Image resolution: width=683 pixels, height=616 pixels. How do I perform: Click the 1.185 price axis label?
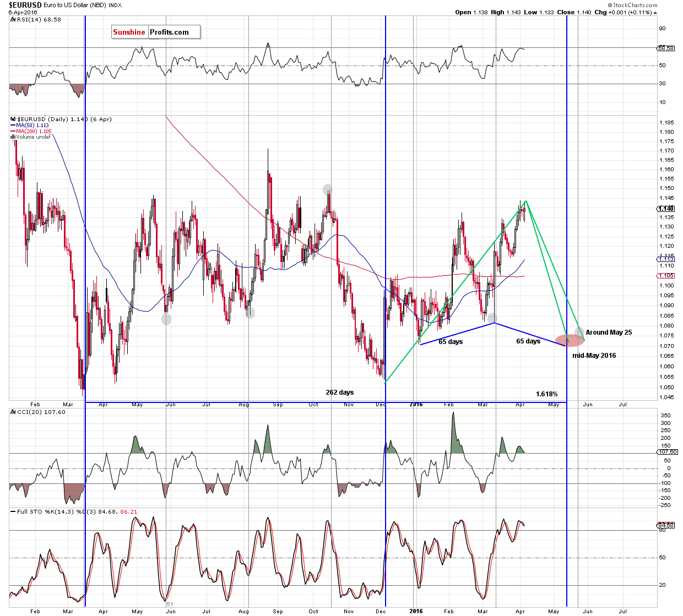point(667,123)
